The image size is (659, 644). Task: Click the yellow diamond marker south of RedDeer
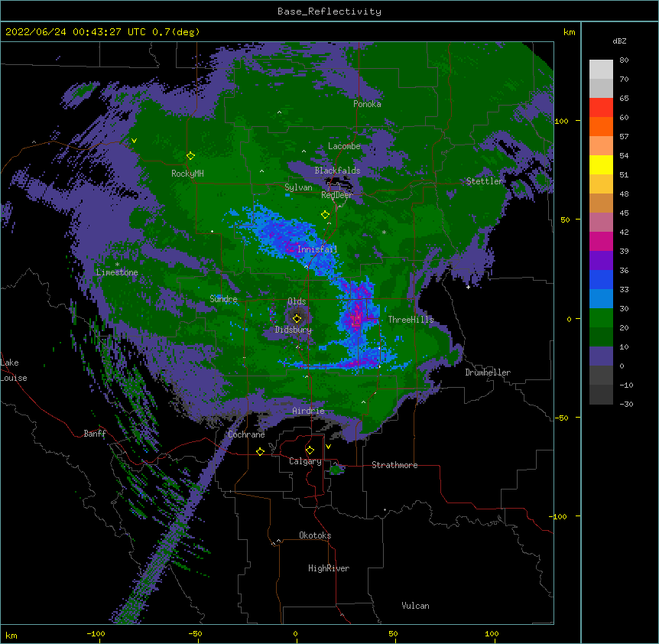pos(325,215)
